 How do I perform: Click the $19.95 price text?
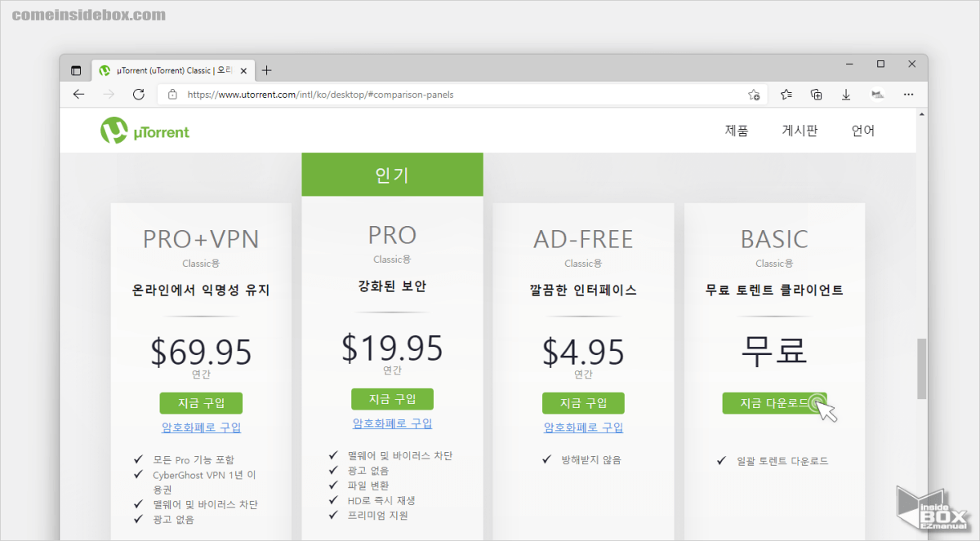(392, 348)
